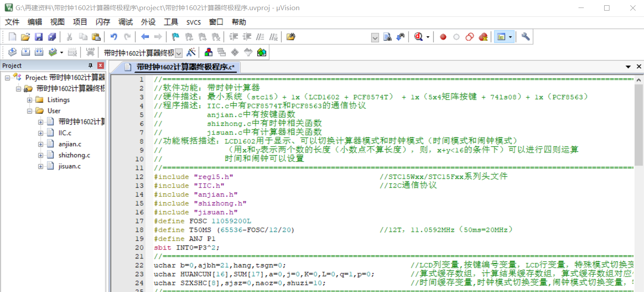Unindent selected lines icon

pyautogui.click(x=247, y=37)
